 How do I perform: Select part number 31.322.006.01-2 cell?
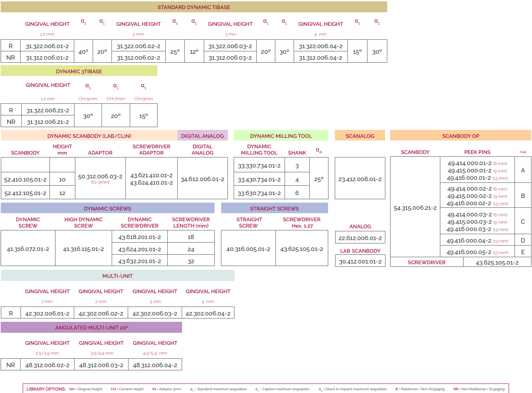tap(47, 46)
